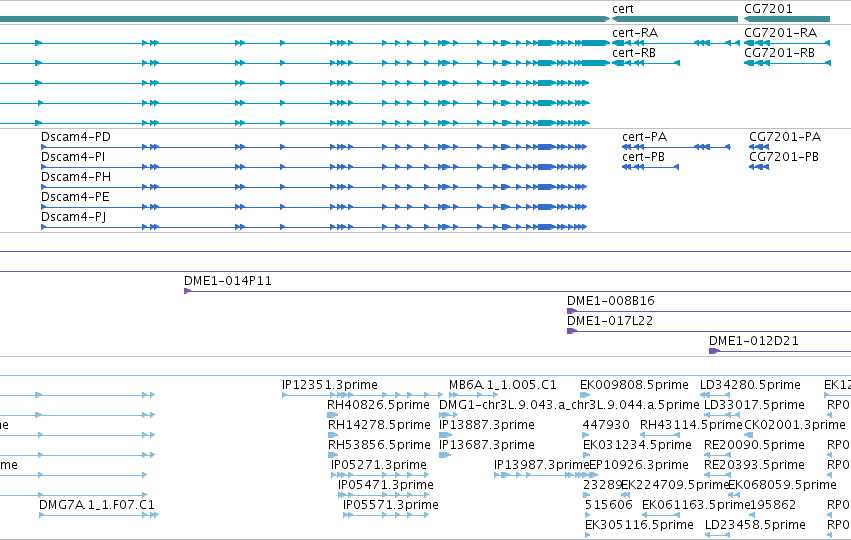
Task: Select the CG7201-PA protein label
Action: (x=785, y=137)
